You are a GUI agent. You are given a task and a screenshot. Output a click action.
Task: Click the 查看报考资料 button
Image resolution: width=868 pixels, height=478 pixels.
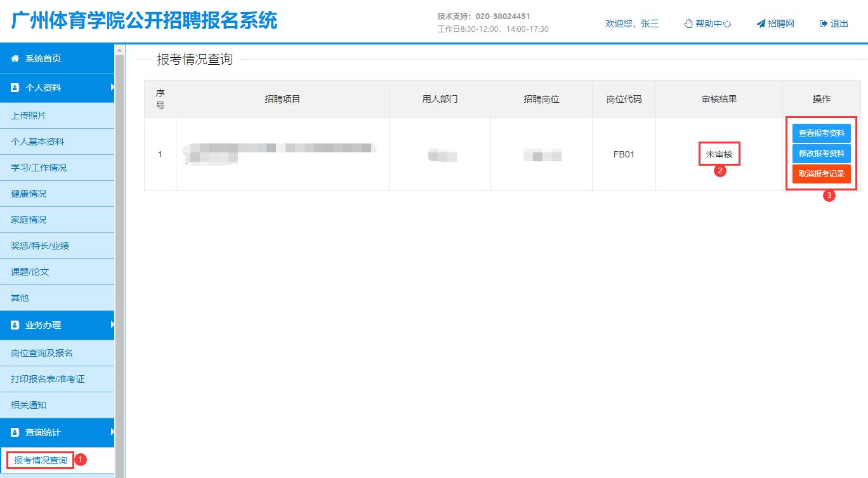click(821, 133)
